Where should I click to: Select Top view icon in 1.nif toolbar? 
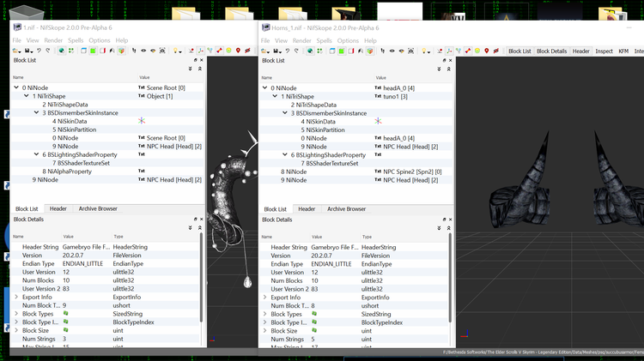[83, 51]
